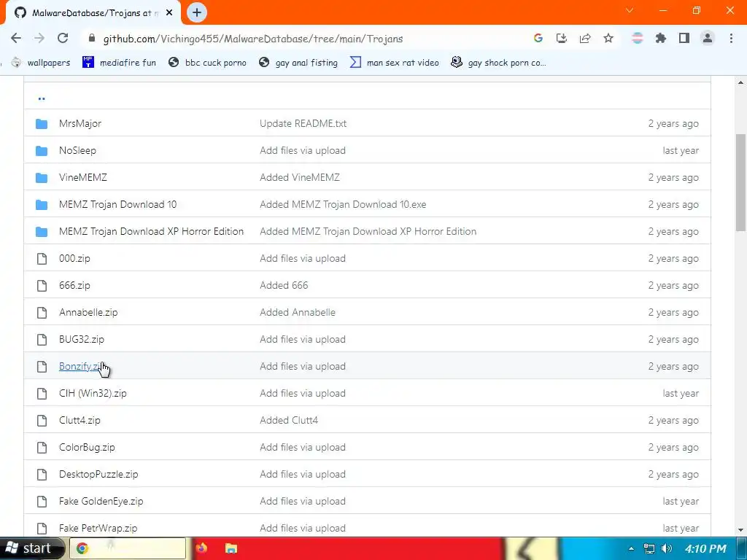Click the file icon beside Clutt4.zip
The height and width of the screenshot is (560, 747).
coord(42,421)
